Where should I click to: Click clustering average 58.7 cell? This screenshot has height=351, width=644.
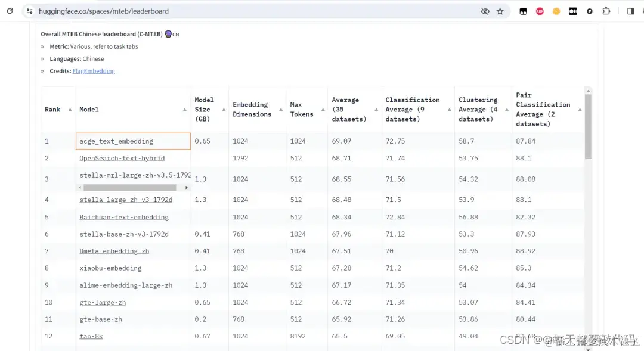coord(466,141)
